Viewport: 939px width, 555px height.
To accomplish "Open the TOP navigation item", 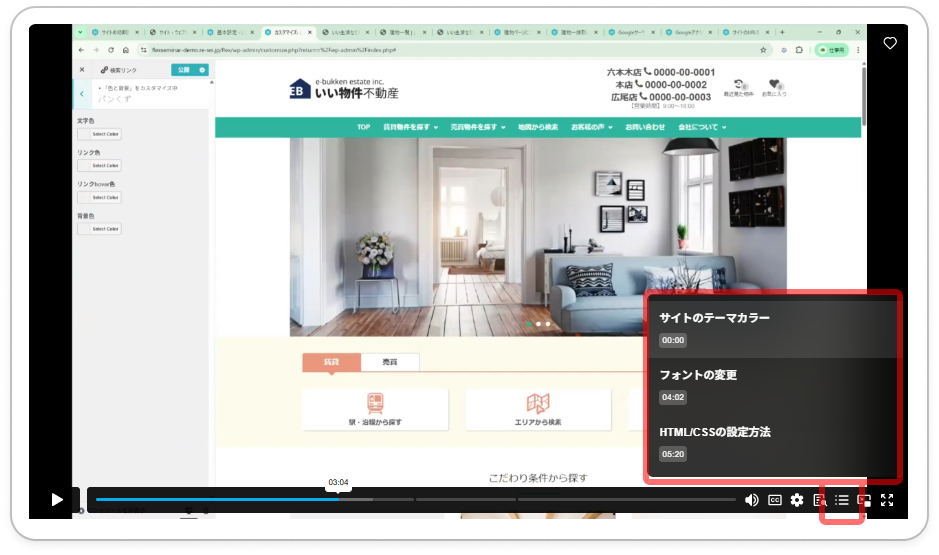I will tap(364, 127).
